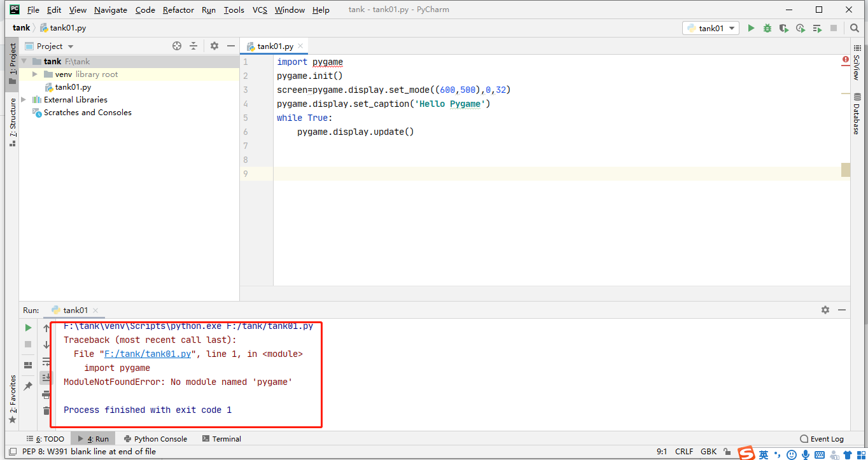Image resolution: width=868 pixels, height=460 pixels.
Task: Open Sogou skin shirt icon
Action: [x=847, y=454]
